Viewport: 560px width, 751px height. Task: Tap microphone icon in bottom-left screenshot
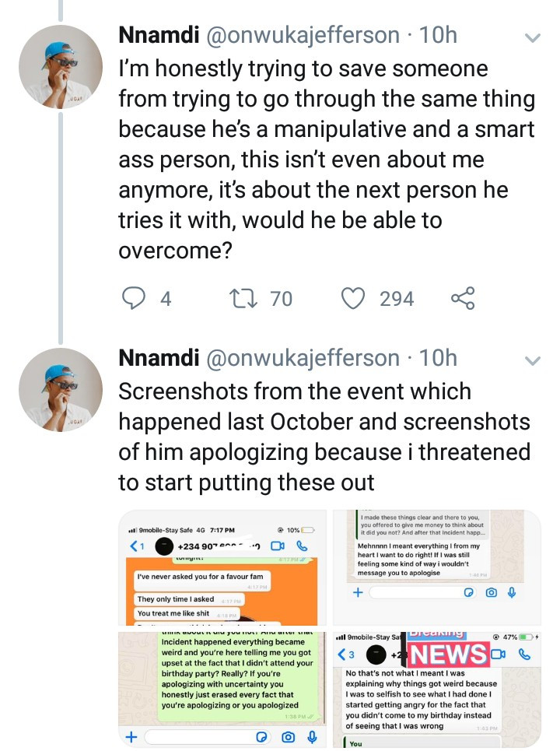[x=312, y=737]
